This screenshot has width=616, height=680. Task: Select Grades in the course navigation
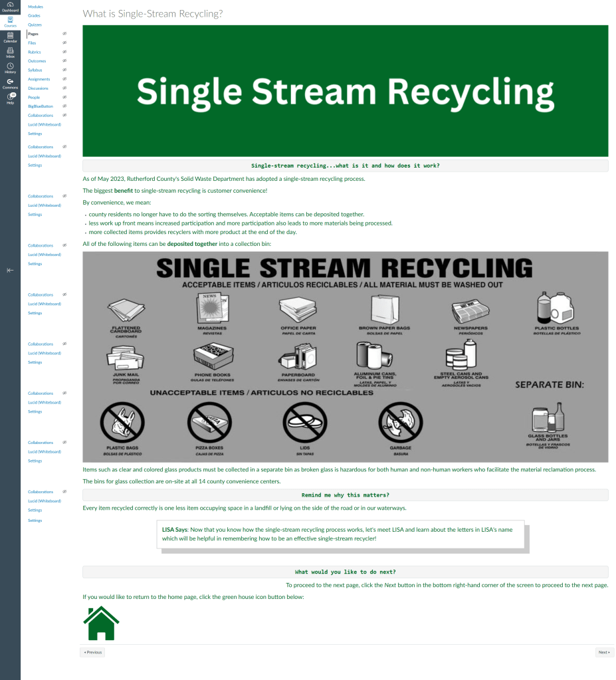34,15
